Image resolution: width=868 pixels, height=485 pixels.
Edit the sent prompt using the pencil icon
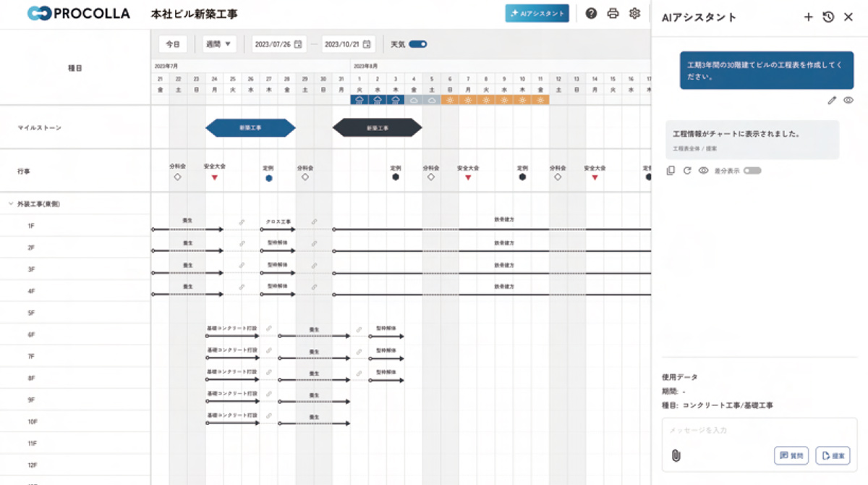[831, 100]
